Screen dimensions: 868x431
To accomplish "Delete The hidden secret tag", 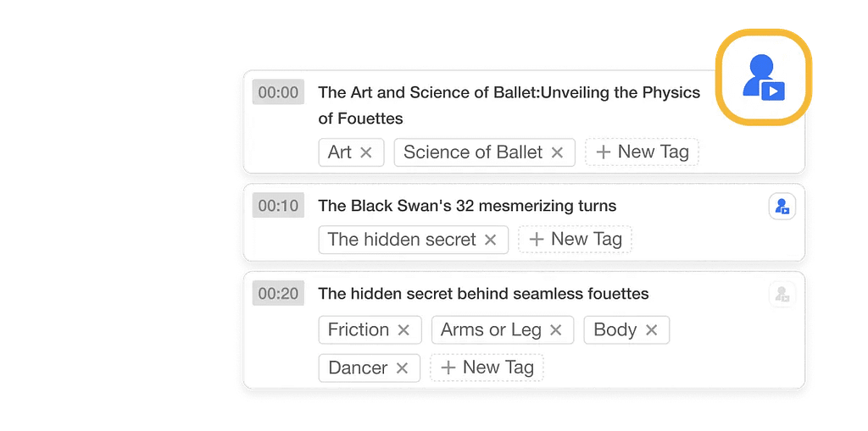I will click(x=490, y=240).
